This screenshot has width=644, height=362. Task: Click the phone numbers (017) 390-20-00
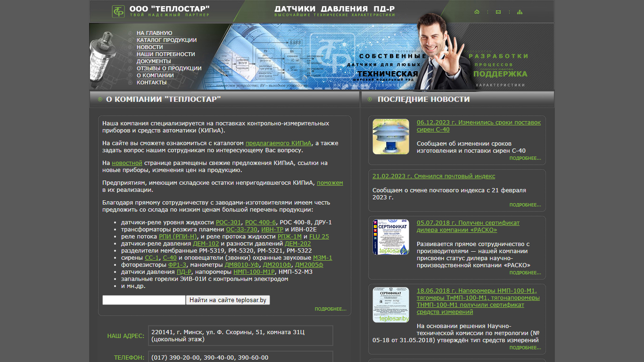(210, 358)
